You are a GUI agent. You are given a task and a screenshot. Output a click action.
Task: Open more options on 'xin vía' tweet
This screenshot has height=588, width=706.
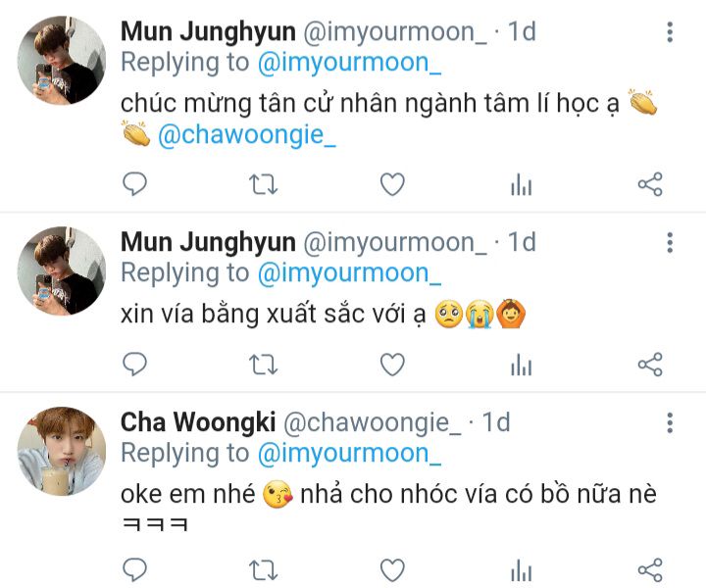tap(670, 242)
